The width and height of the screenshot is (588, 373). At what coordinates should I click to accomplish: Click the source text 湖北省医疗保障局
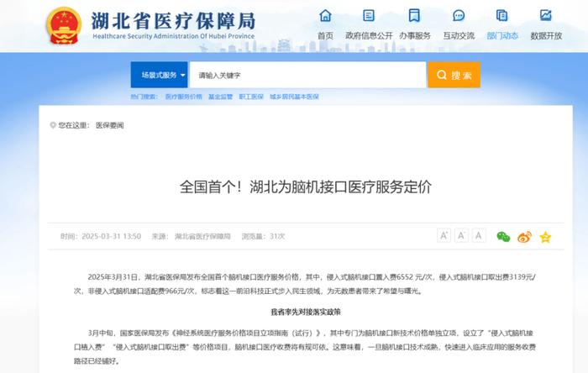pos(202,236)
